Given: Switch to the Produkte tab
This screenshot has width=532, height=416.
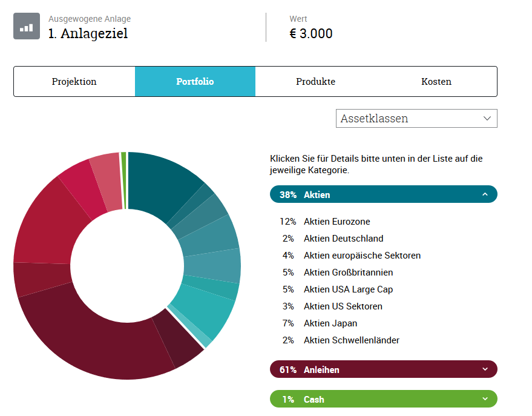Looking at the screenshot, I should (315, 81).
